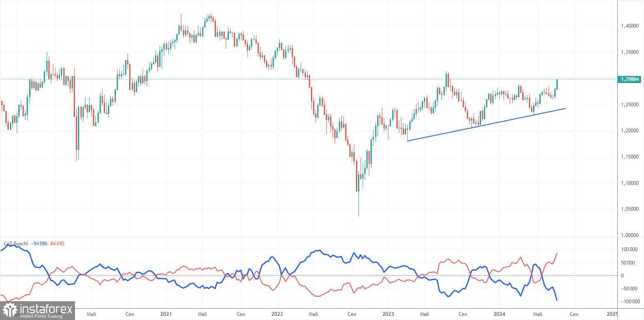Click the 1,20000 price level label
The width and height of the screenshot is (644, 320).
(630, 131)
